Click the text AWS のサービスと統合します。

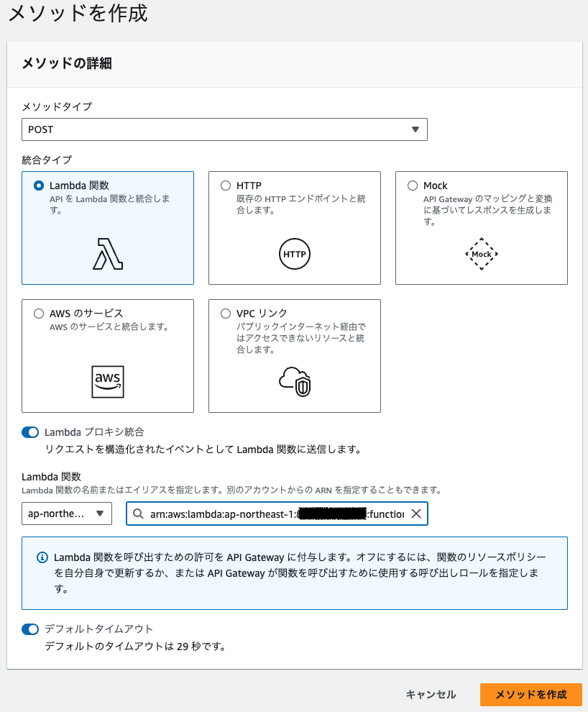[x=109, y=327]
